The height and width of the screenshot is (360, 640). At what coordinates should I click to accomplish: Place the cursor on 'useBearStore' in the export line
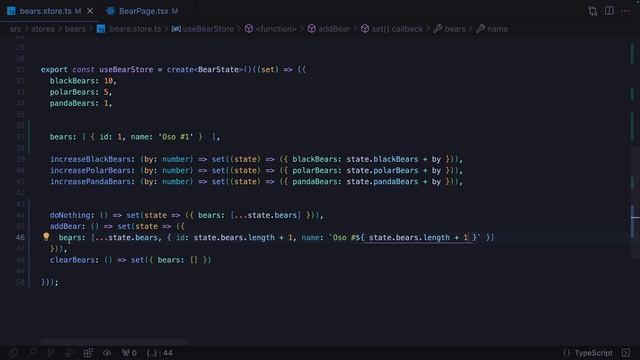click(x=126, y=69)
